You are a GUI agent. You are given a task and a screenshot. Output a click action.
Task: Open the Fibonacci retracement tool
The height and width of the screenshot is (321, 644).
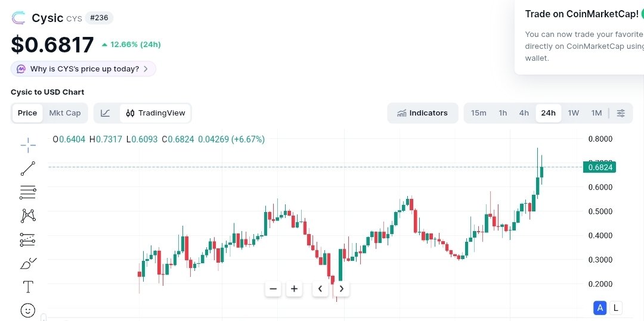click(x=28, y=192)
